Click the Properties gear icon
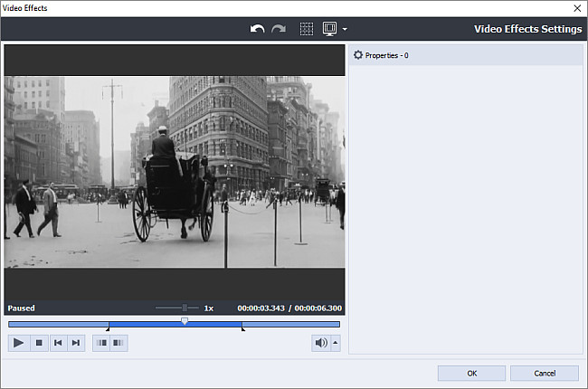 coord(358,55)
